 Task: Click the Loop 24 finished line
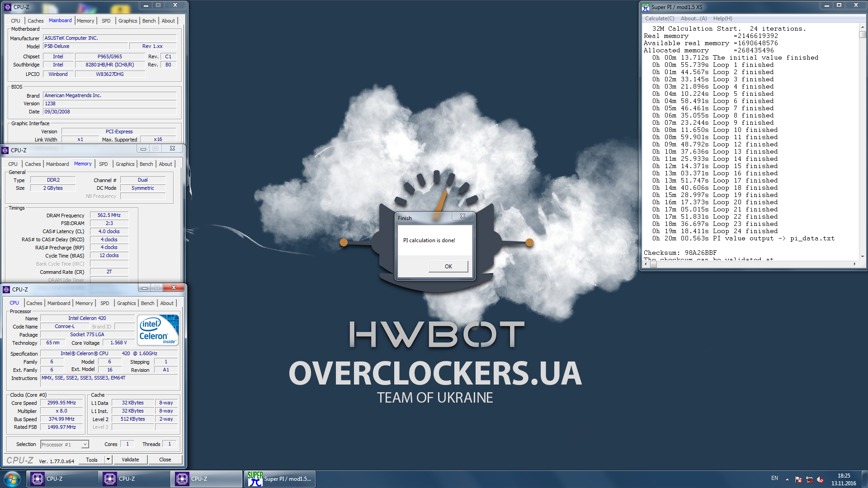(x=715, y=231)
